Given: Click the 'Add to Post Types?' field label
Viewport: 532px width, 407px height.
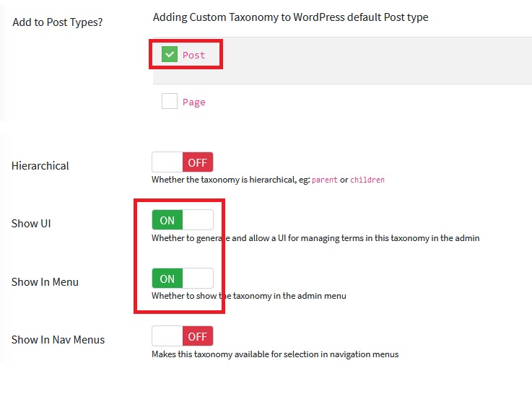Looking at the screenshot, I should (58, 22).
